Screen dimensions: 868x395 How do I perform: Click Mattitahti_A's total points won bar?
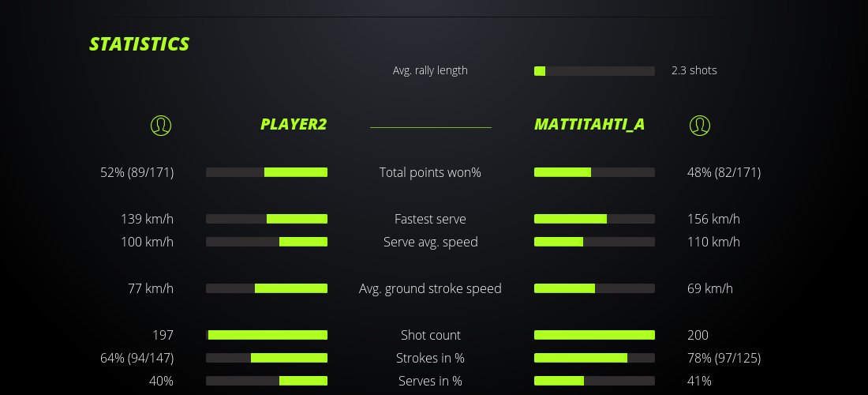click(x=594, y=172)
